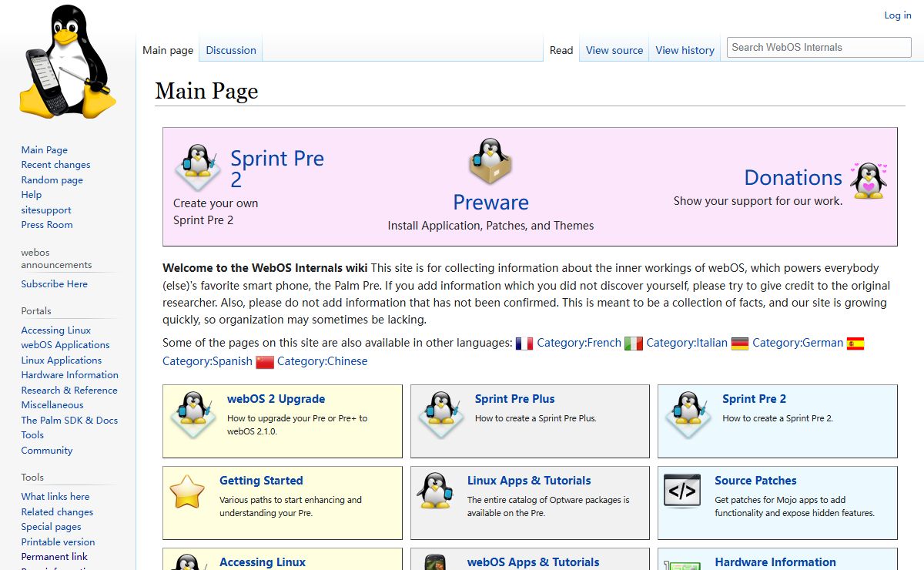Open the Getting Started card title

coord(261,481)
